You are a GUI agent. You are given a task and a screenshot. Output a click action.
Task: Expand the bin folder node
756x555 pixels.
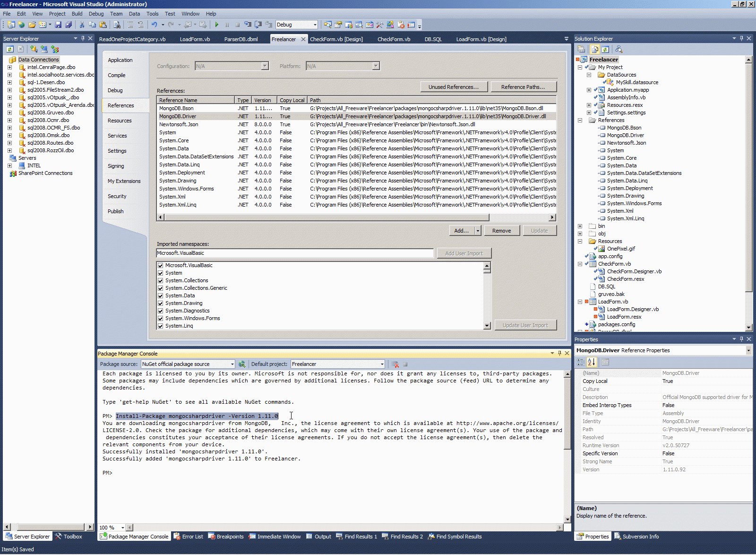click(580, 226)
